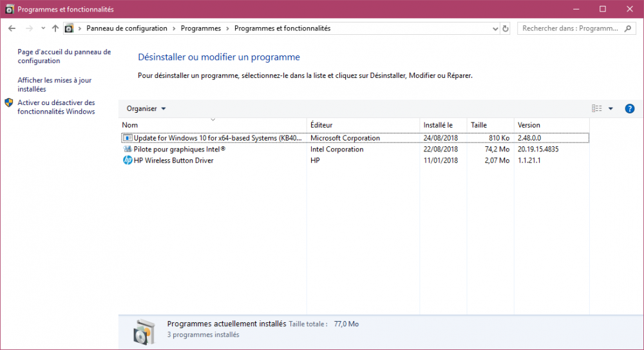Click install date 11/01/2018

coord(440,160)
